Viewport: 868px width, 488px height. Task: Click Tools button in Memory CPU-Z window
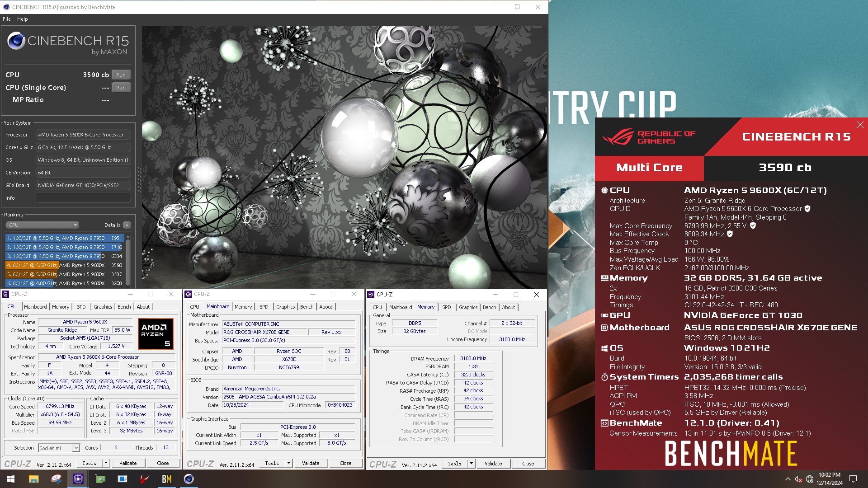[x=454, y=463]
